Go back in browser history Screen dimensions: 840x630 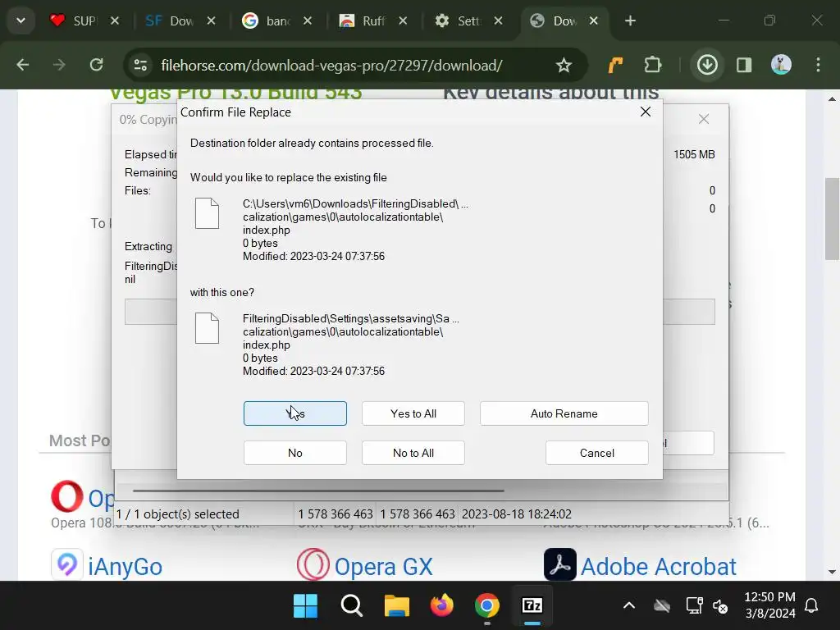22,65
